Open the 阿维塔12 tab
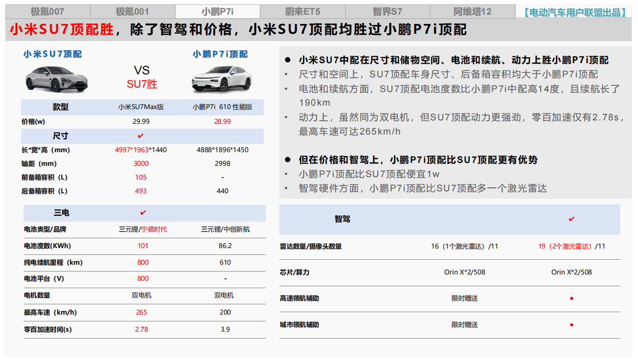 [x=472, y=12]
